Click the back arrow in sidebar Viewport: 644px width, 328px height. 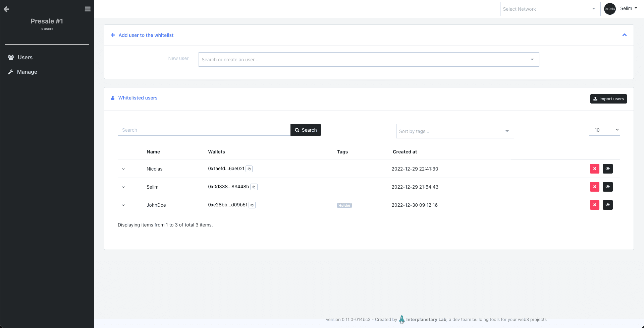6,9
